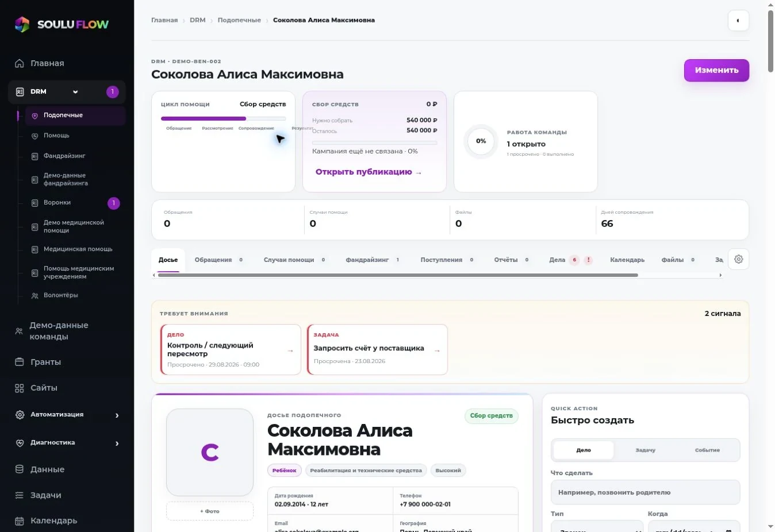This screenshot has height=532, width=775.
Task: Open Запросить счёт у поставщика task card
Action: pos(377,349)
